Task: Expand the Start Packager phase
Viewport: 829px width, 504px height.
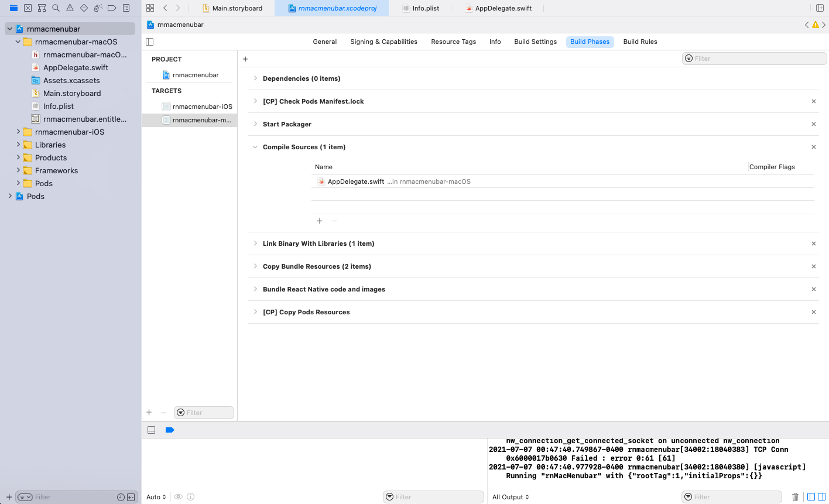Action: (x=255, y=124)
